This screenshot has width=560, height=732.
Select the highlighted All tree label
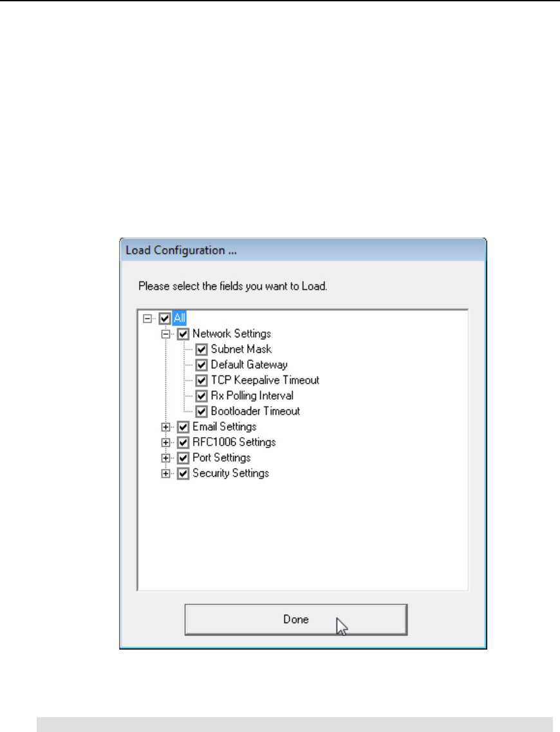point(180,319)
